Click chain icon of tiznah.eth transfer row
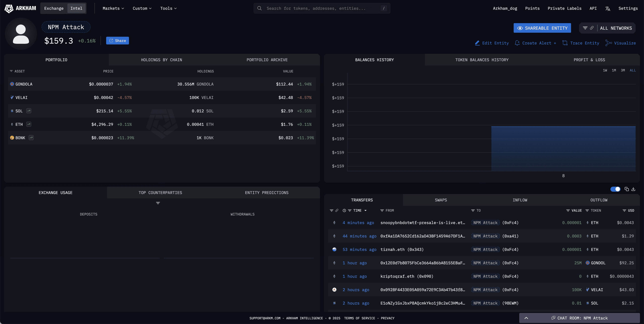The image size is (644, 324). [x=334, y=250]
